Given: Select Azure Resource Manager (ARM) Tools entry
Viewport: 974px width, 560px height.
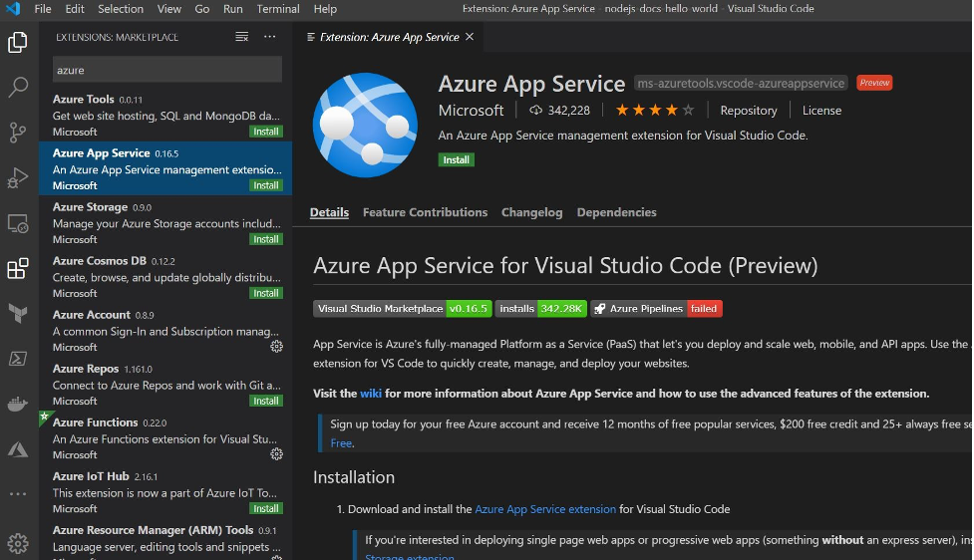Looking at the screenshot, I should pyautogui.click(x=165, y=539).
